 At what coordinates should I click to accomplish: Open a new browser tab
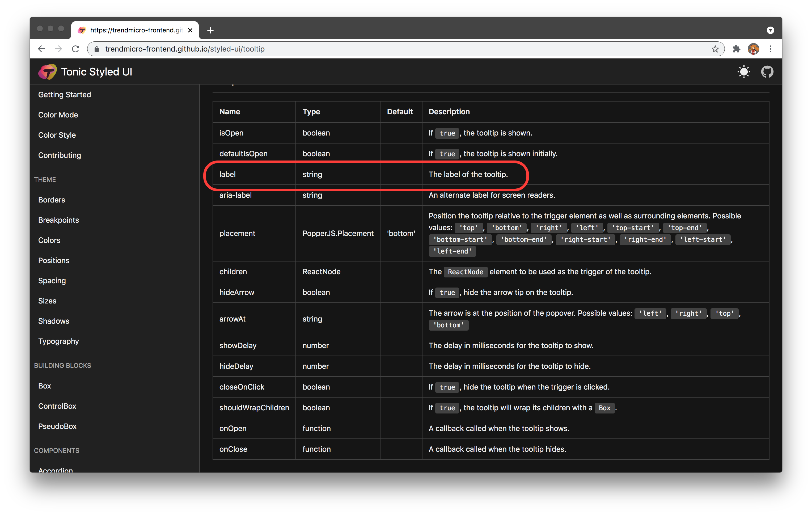tap(210, 30)
